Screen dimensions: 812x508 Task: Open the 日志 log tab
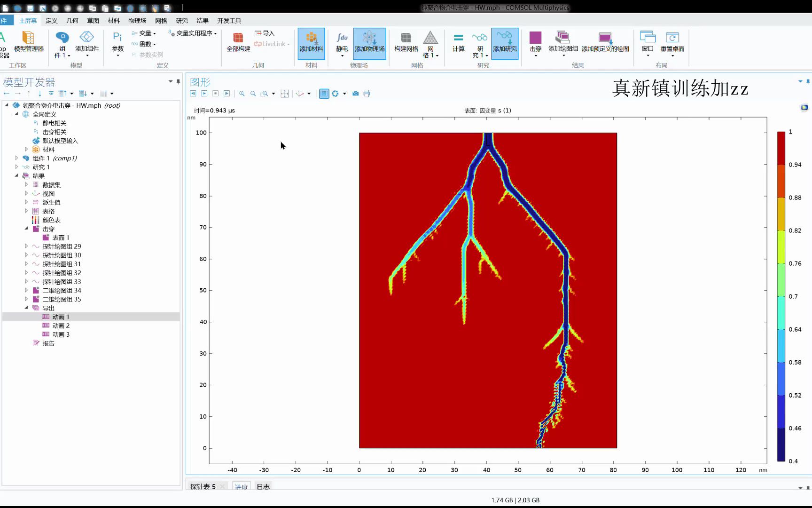tap(263, 486)
